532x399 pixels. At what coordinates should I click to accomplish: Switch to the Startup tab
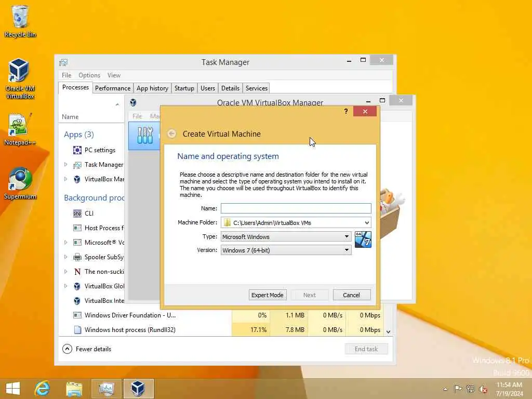pos(184,88)
